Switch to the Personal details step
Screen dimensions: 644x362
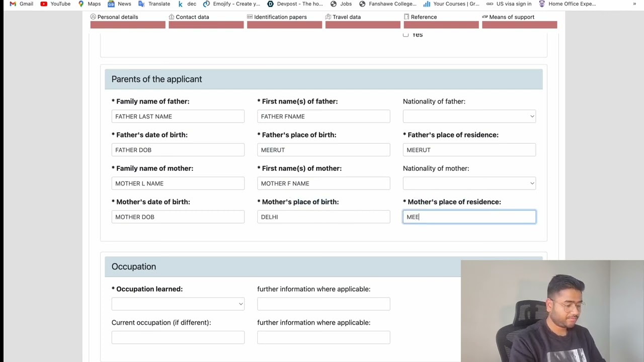(x=128, y=20)
